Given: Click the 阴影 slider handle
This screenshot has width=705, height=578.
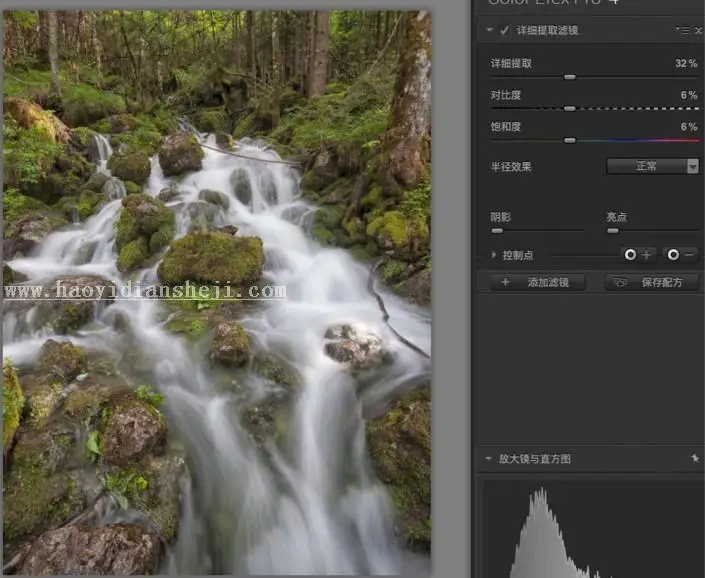Looking at the screenshot, I should click(497, 231).
